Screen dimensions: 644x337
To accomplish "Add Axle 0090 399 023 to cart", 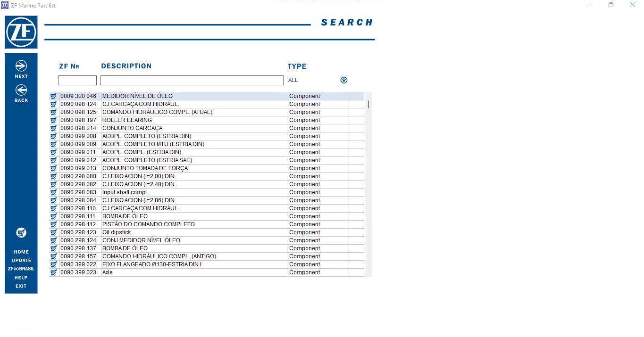I will pos(54,272).
